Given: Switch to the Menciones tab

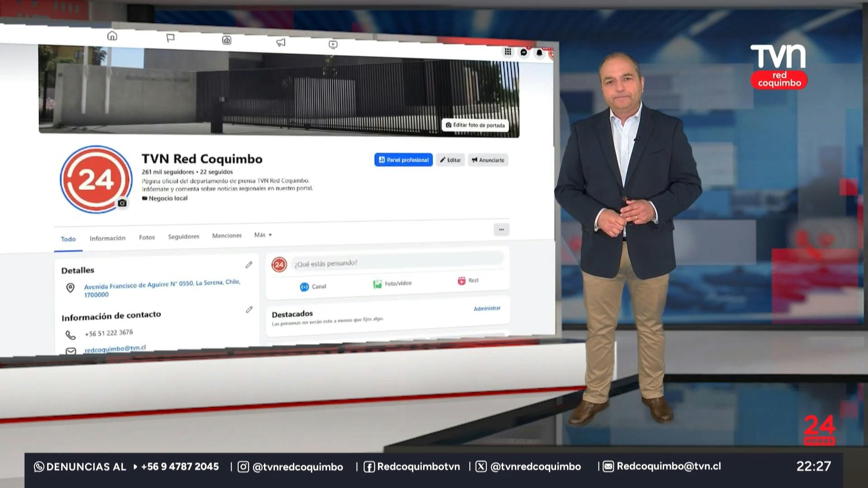Looking at the screenshot, I should [x=227, y=235].
